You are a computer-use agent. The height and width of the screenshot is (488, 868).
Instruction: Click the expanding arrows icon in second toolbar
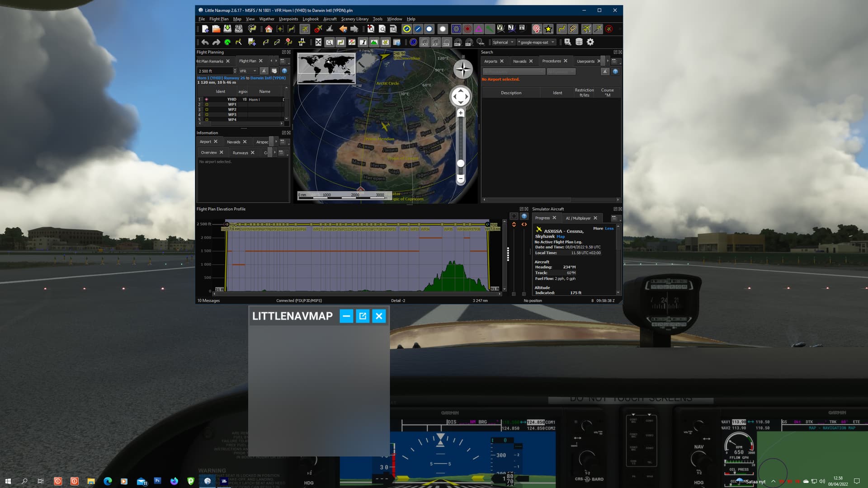coord(318,42)
